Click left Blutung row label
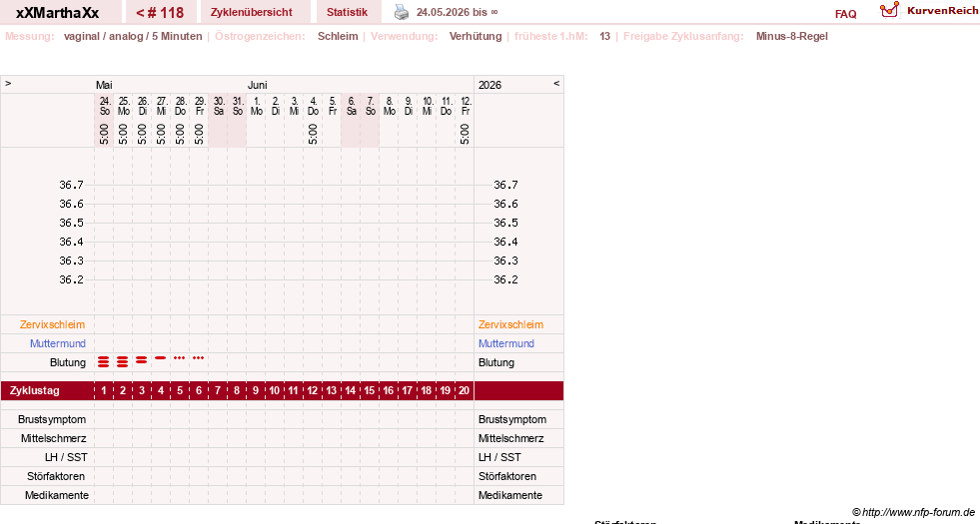980x524 pixels. pyautogui.click(x=68, y=363)
